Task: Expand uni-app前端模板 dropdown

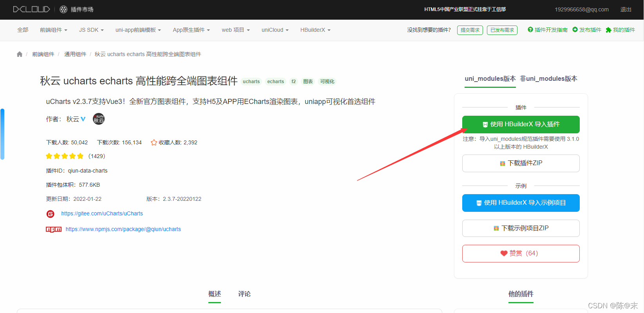Action: (138, 30)
